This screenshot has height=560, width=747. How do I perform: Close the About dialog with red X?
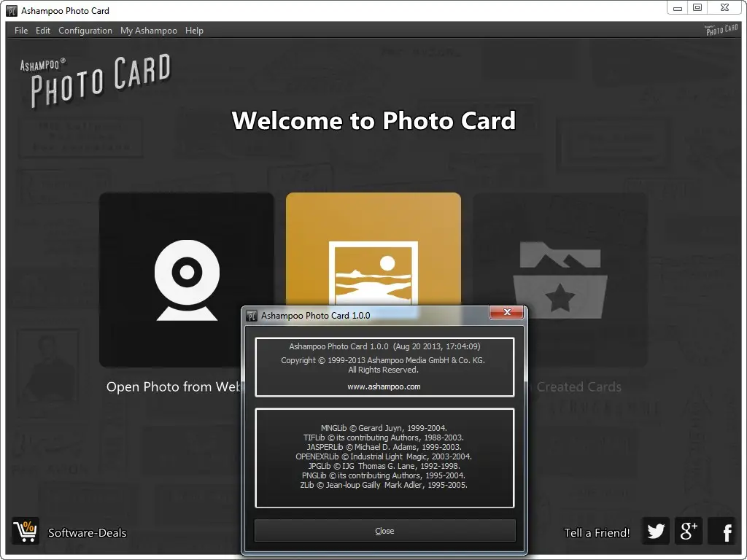pyautogui.click(x=506, y=312)
